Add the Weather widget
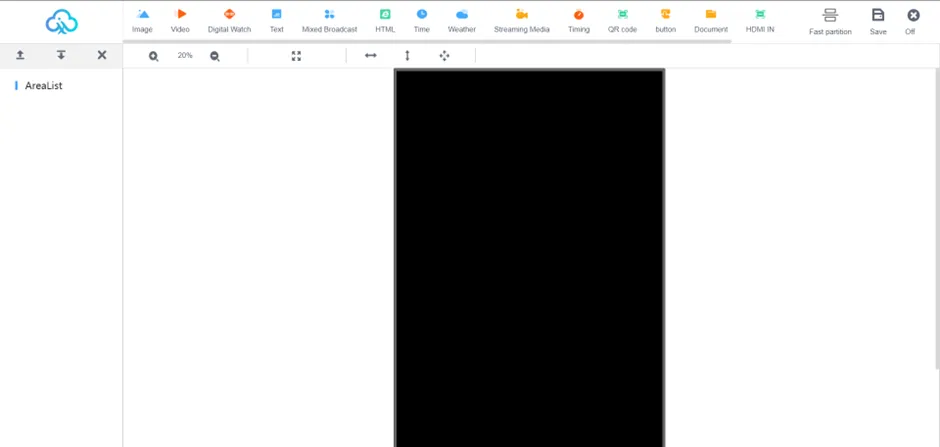Viewport: 940px width, 447px height. pos(462,21)
